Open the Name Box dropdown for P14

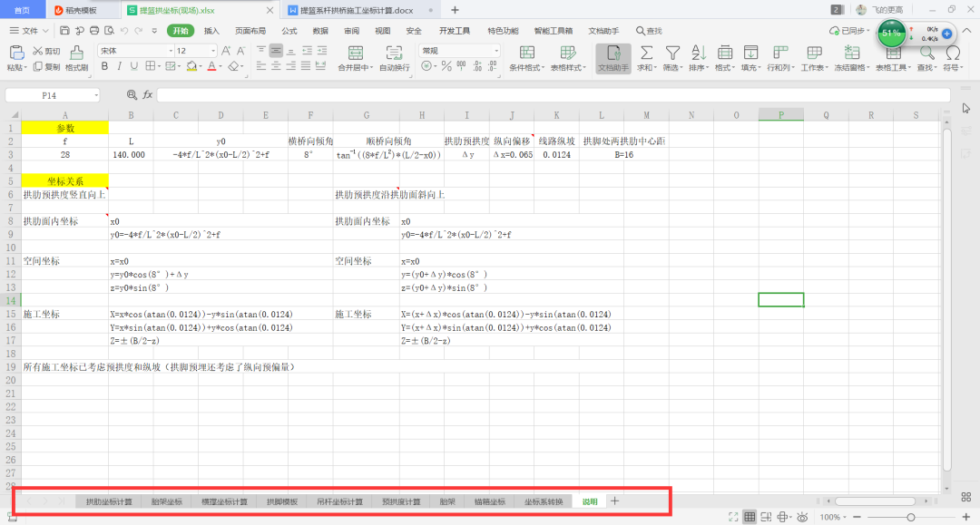96,95
